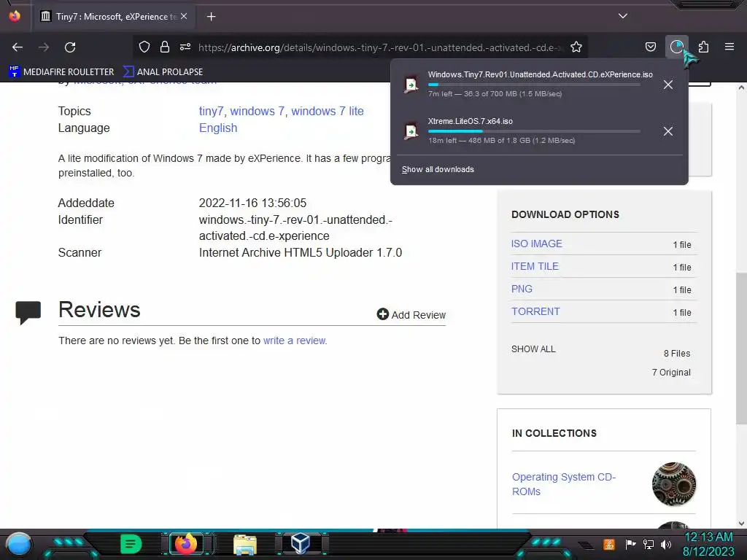Download the ITEM TILE option
This screenshot has height=560, width=747.
(x=535, y=267)
